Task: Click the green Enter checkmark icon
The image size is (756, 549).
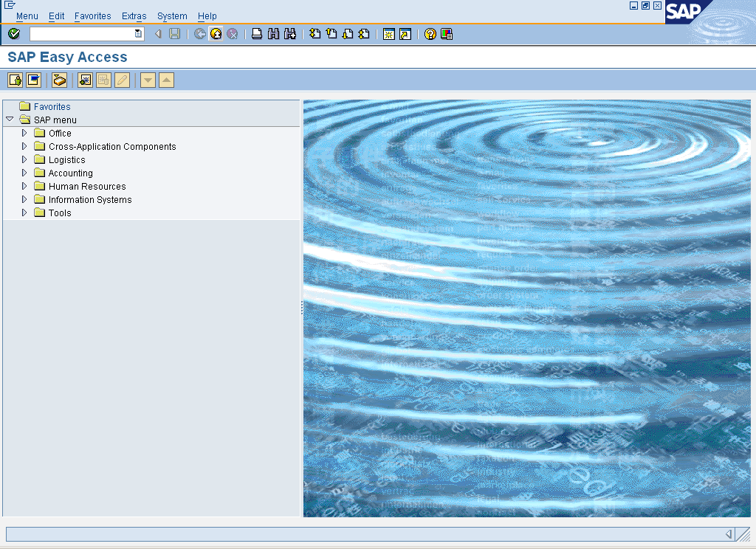Action: click(14, 34)
